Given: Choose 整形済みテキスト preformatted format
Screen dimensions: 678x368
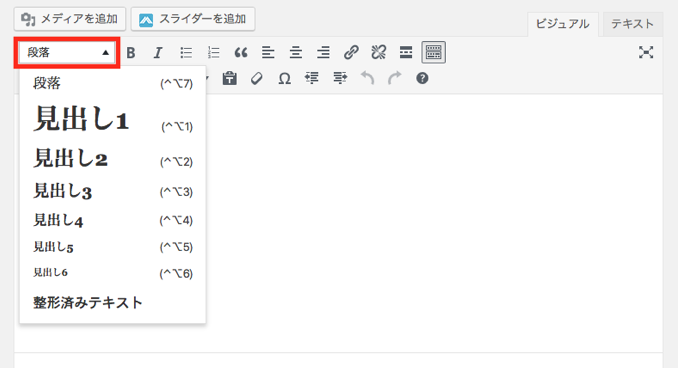Looking at the screenshot, I should click(112, 302).
